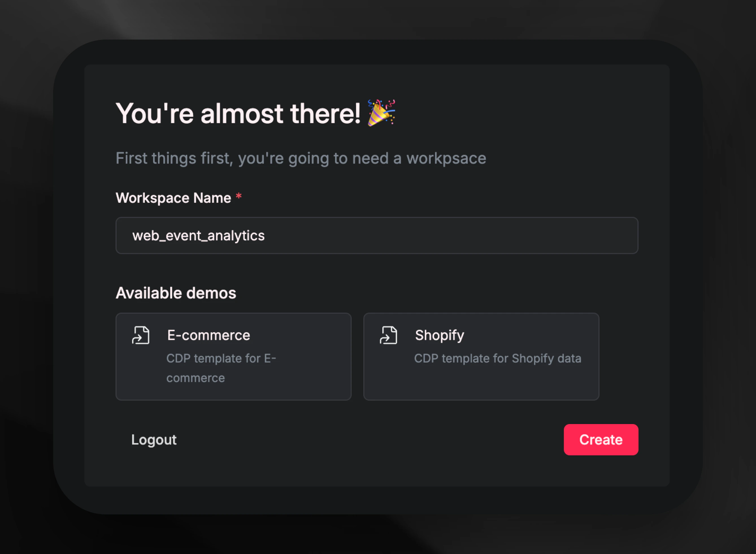
Task: Click the Shopify card title
Action: point(440,335)
